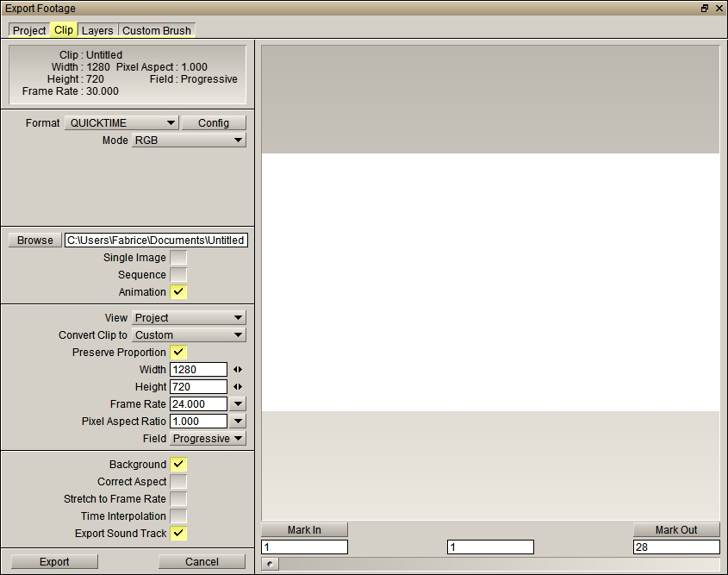The width and height of the screenshot is (728, 575).
Task: Open the Field Progressive dropdown
Action: tap(208, 439)
